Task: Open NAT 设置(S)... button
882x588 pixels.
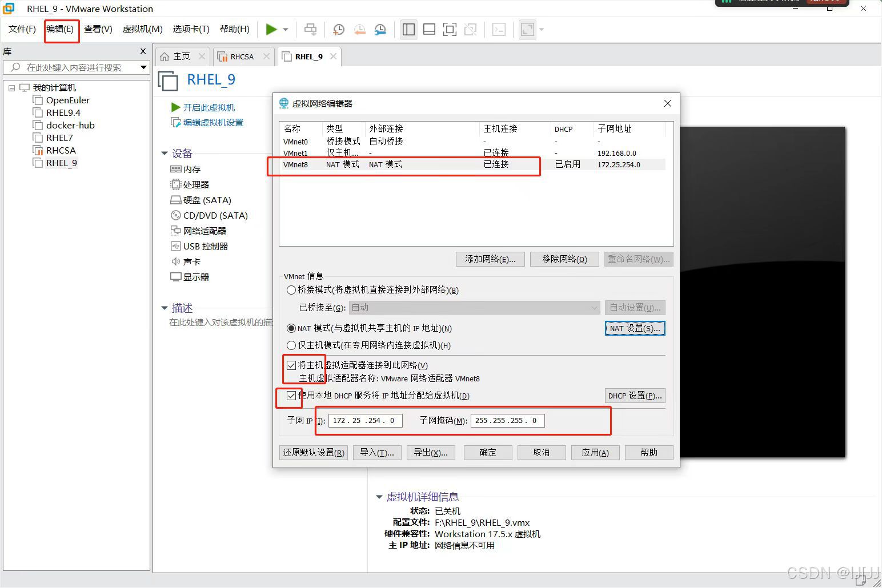Action: pyautogui.click(x=635, y=328)
